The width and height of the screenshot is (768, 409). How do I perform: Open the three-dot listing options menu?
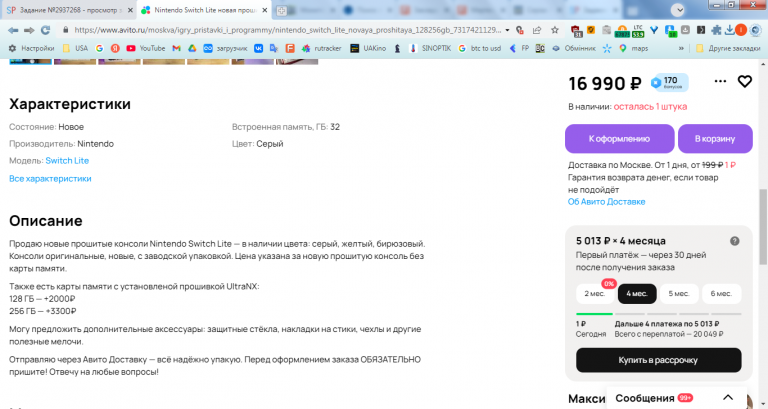point(720,81)
